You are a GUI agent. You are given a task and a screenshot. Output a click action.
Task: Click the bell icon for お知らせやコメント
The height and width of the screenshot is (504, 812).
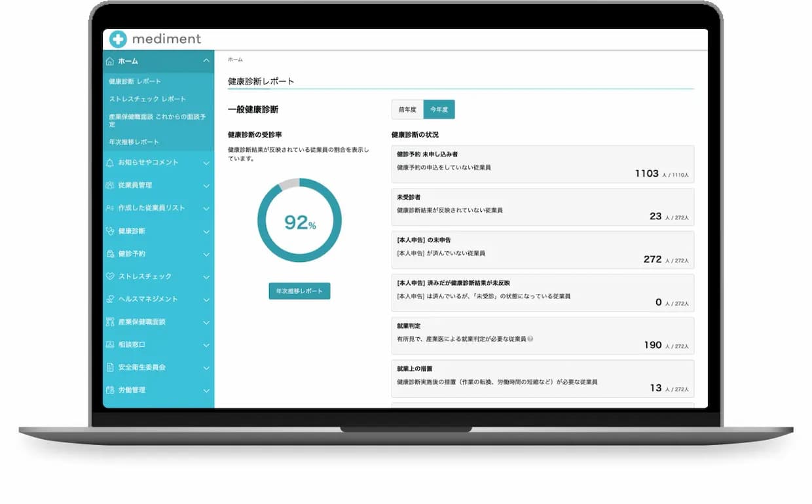(x=110, y=162)
